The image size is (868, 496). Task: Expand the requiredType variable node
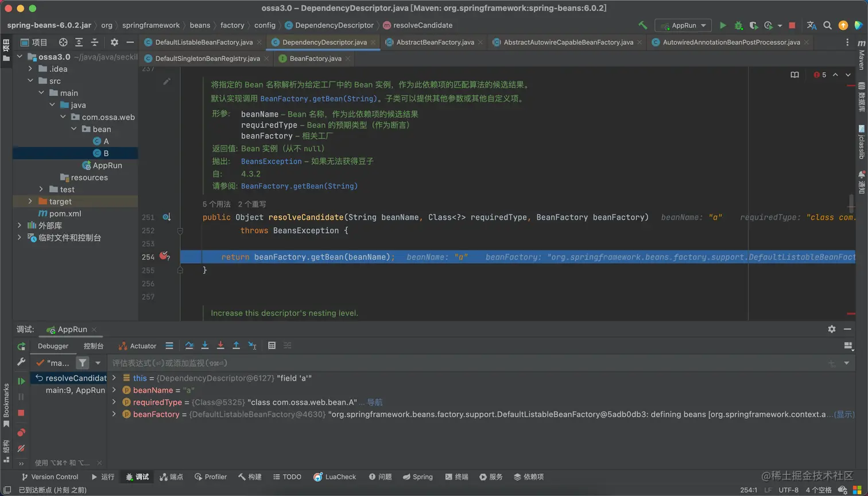(114, 402)
